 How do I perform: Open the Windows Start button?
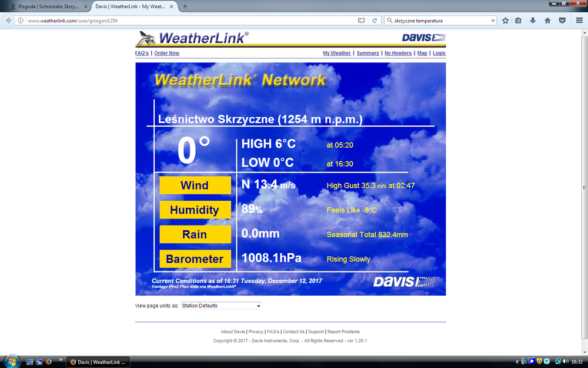[x=12, y=362]
